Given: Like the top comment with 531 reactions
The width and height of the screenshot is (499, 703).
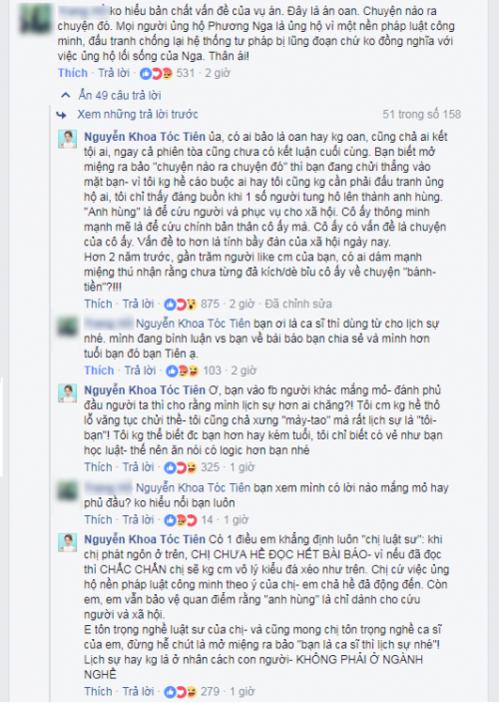Looking at the screenshot, I should point(73,73).
